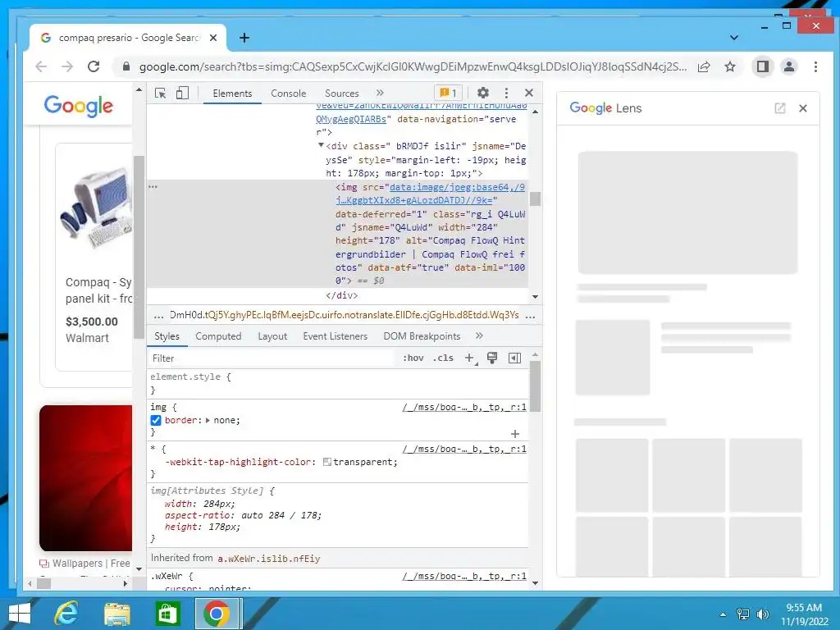
Task: Click the styles Filter input field
Action: click(271, 358)
